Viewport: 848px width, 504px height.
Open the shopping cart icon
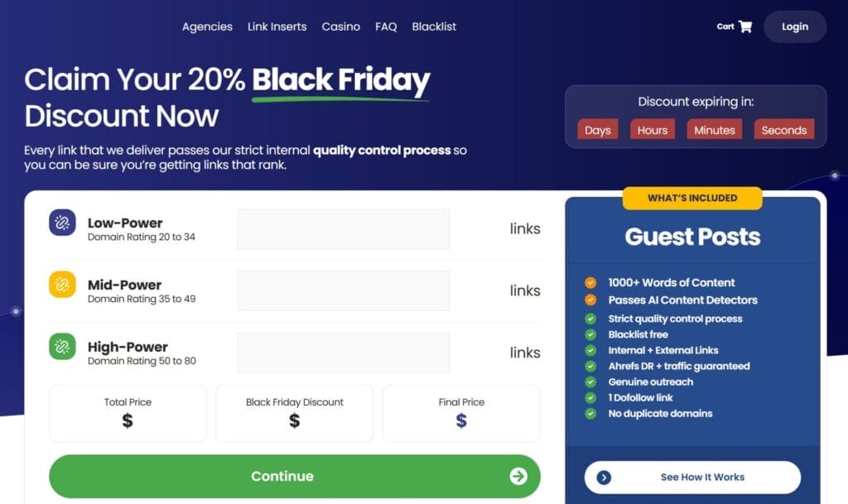744,26
